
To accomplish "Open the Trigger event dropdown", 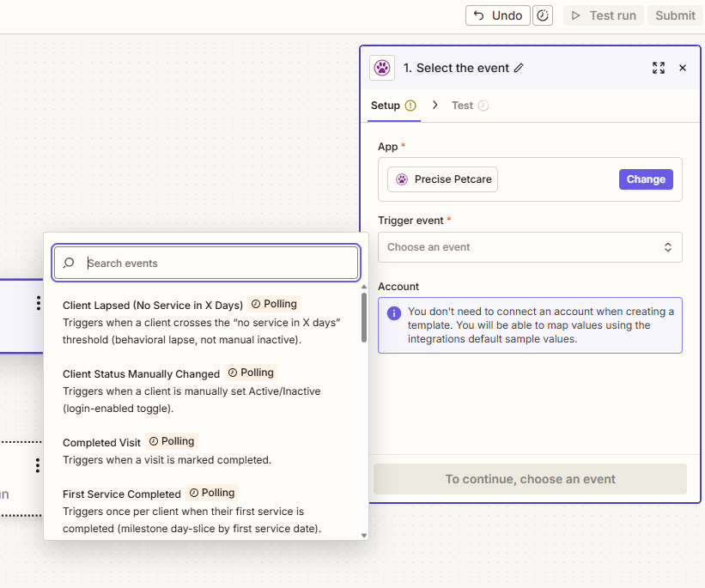I will (x=530, y=247).
